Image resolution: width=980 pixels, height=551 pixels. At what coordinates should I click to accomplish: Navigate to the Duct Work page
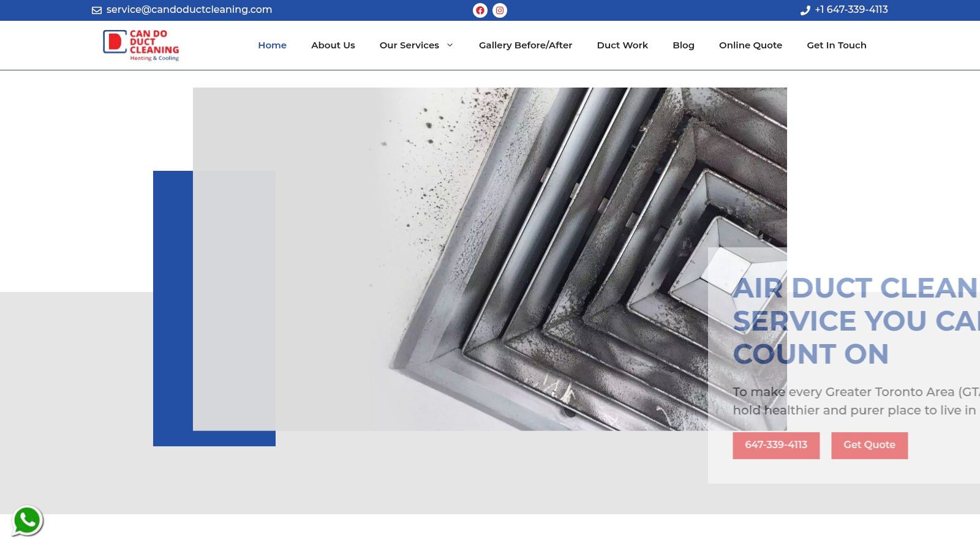tap(622, 45)
